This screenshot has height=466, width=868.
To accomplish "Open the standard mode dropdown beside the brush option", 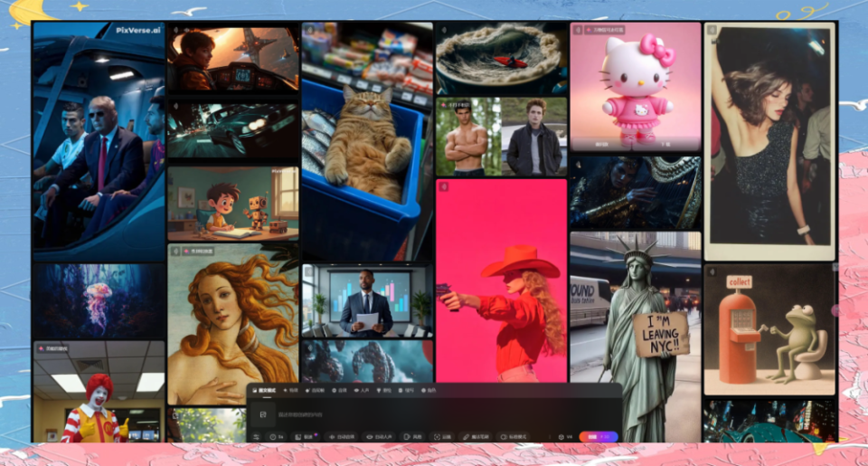I will [514, 437].
